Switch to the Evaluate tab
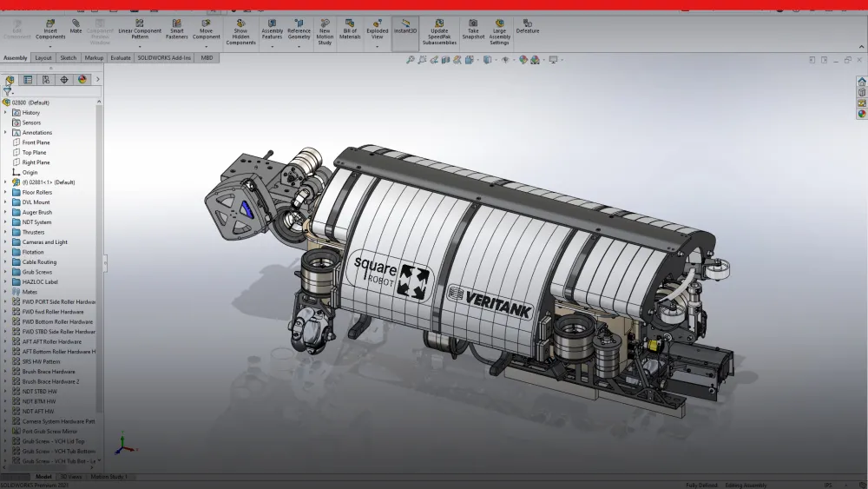 [x=120, y=57]
